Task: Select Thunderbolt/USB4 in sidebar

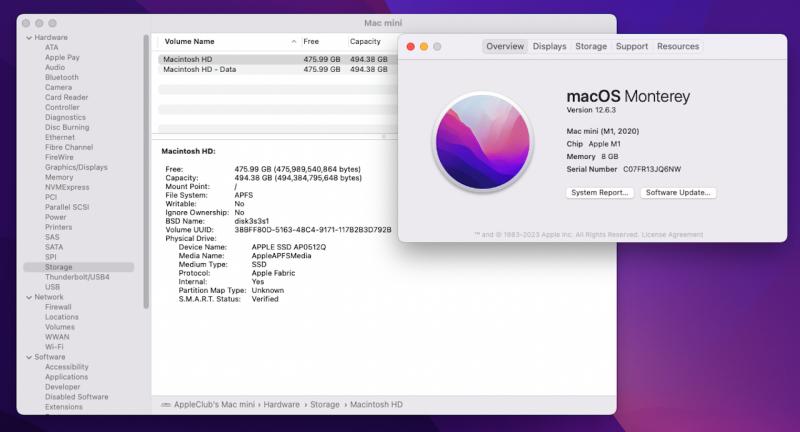Action: [x=77, y=277]
